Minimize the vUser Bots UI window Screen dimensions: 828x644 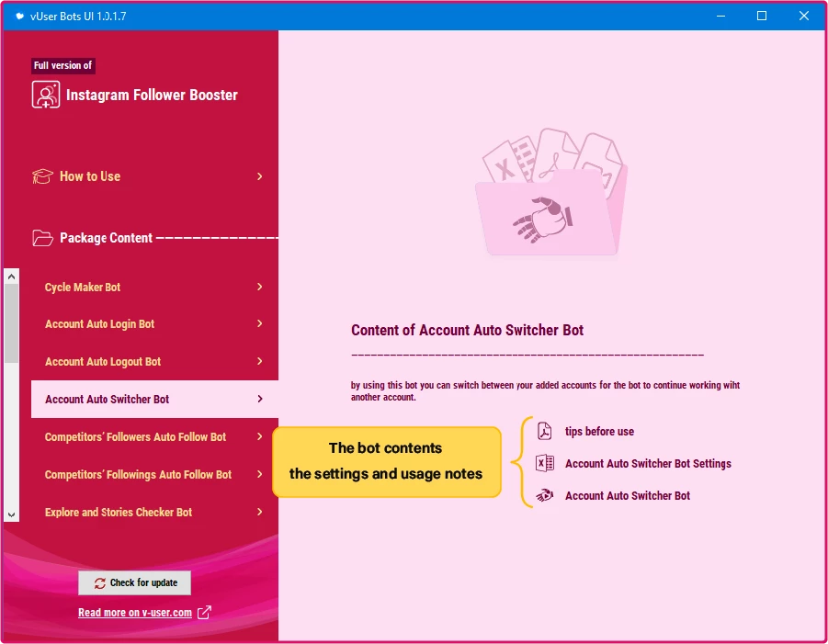pos(720,16)
